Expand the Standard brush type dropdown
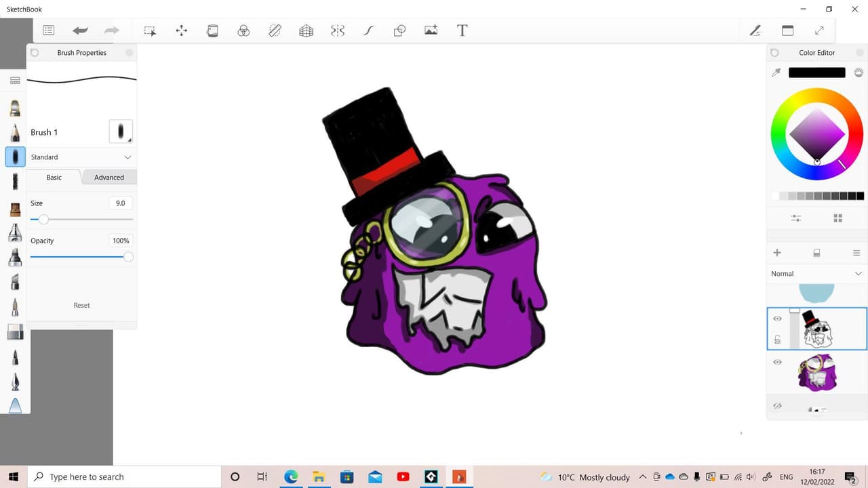The image size is (868, 488). [x=81, y=157]
